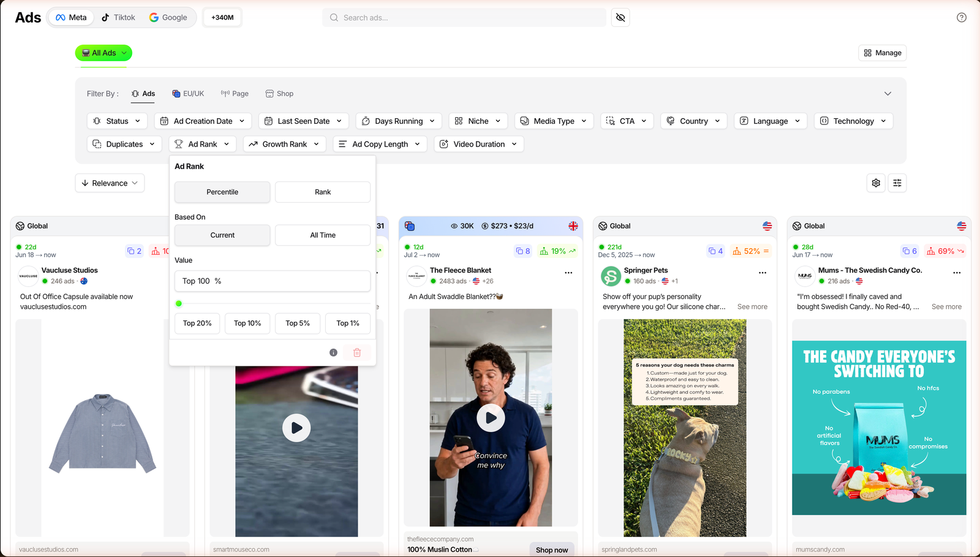Choose Current under Based On
980x557 pixels.
222,235
